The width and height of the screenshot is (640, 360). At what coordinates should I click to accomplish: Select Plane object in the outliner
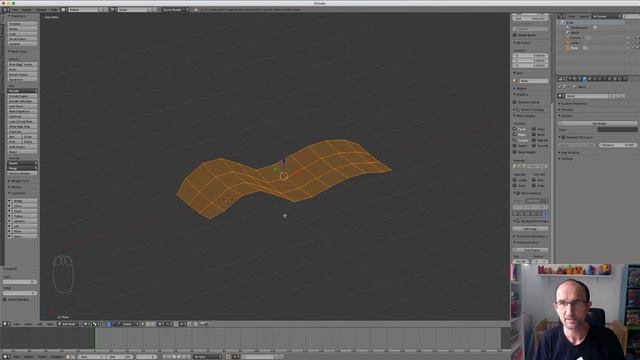(575, 48)
